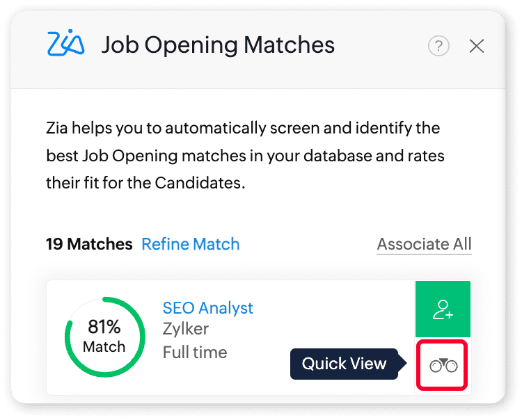Click the Zylker company name
Screen dimensions: 522x420
coord(185,329)
